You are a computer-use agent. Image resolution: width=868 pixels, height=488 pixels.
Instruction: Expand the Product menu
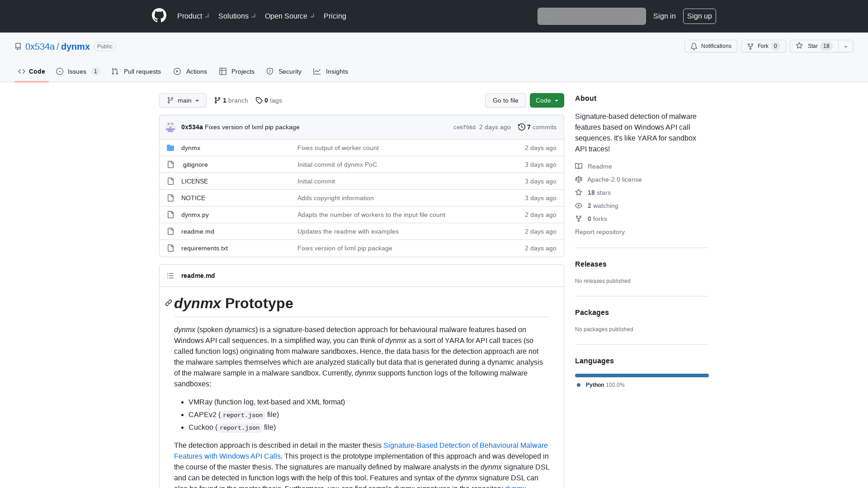193,16
